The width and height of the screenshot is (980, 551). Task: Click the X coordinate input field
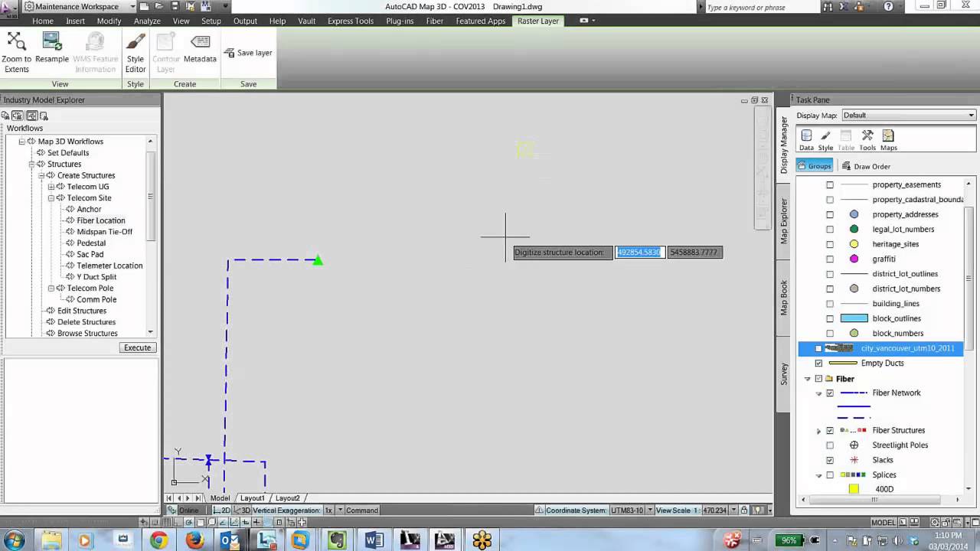click(639, 253)
